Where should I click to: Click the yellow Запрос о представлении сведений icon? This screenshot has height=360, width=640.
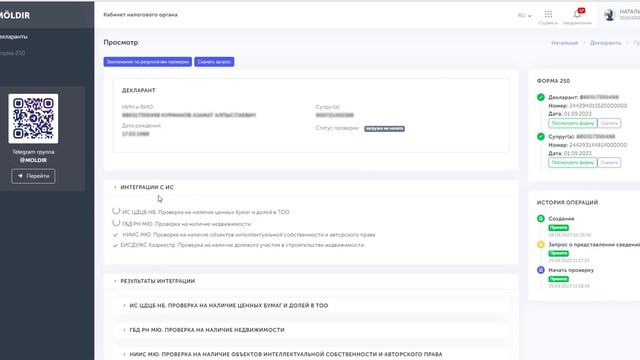tap(541, 244)
